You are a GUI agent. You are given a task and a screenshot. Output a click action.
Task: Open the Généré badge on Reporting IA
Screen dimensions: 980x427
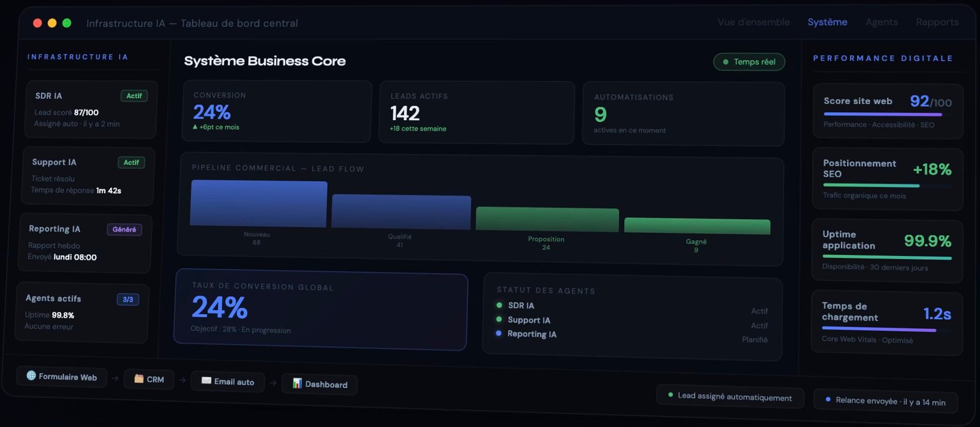(x=124, y=229)
